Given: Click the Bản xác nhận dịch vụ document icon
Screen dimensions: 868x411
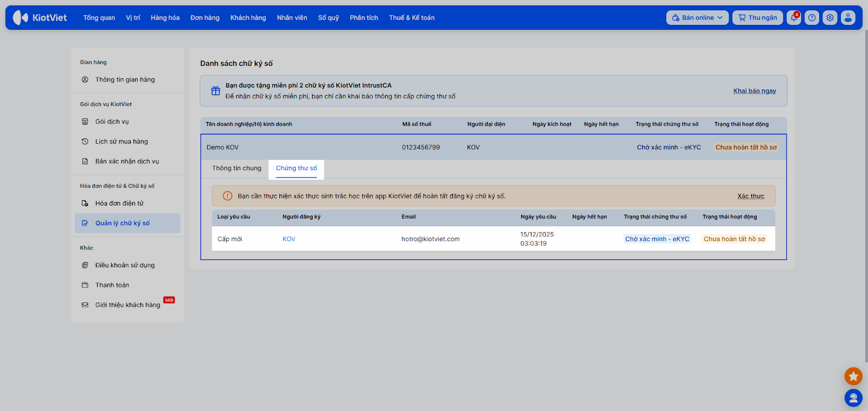Looking at the screenshot, I should click(85, 161).
